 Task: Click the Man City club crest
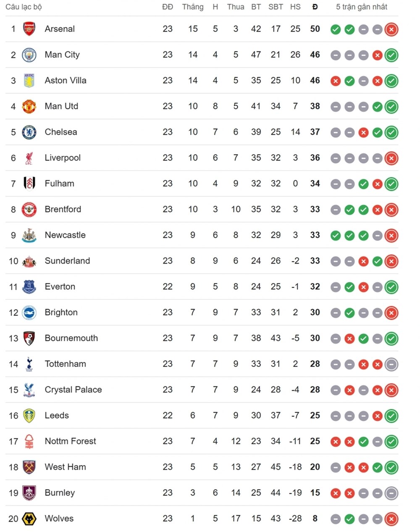[29, 55]
